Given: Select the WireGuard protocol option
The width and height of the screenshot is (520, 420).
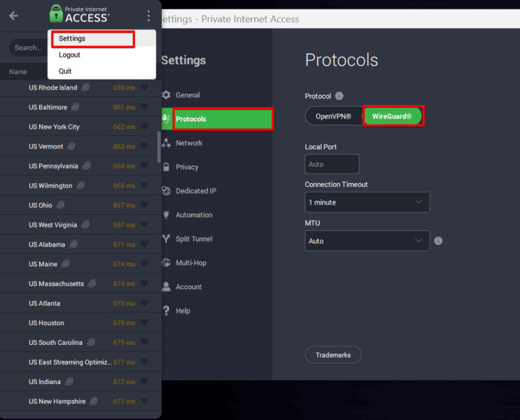Looking at the screenshot, I should click(393, 116).
